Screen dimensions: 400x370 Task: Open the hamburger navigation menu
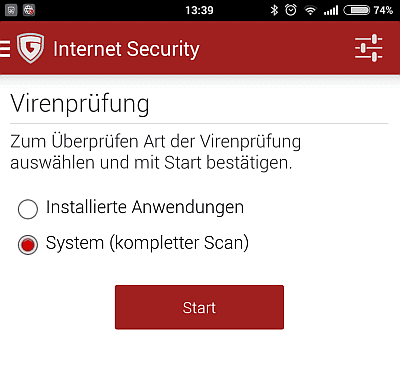click(x=5, y=49)
